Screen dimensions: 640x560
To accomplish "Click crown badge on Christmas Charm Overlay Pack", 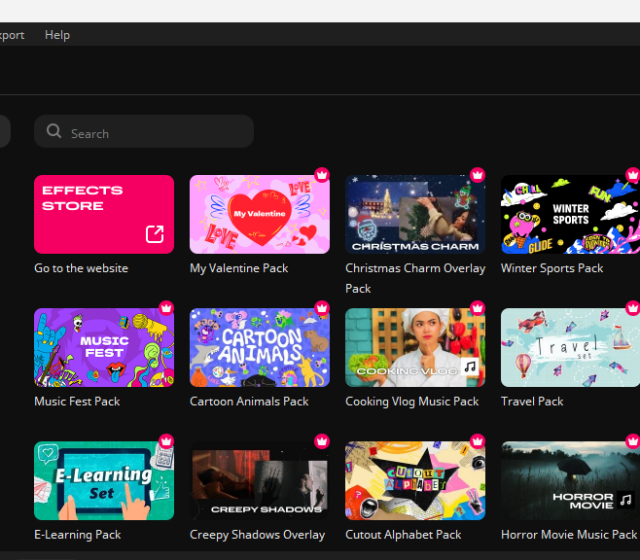I will click(x=478, y=175).
